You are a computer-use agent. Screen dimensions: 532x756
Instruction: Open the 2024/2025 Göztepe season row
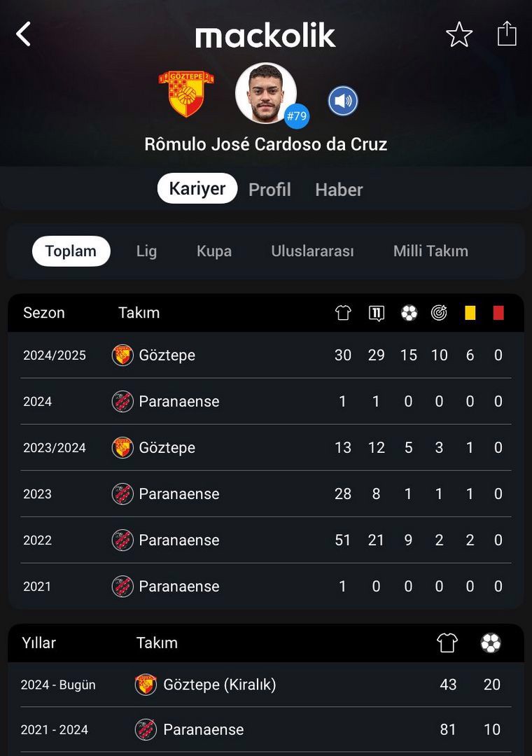point(266,356)
